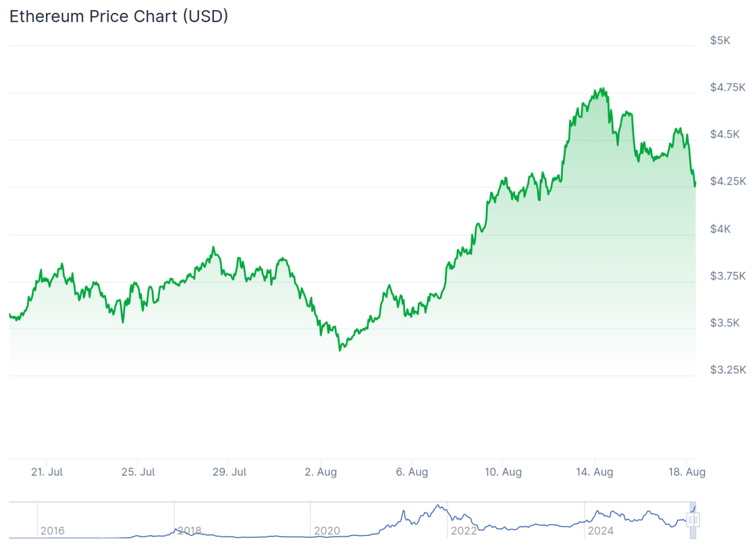Click the 2021 price peak in the navigator
Image resolution: width=756 pixels, height=552 pixels.
[438, 506]
